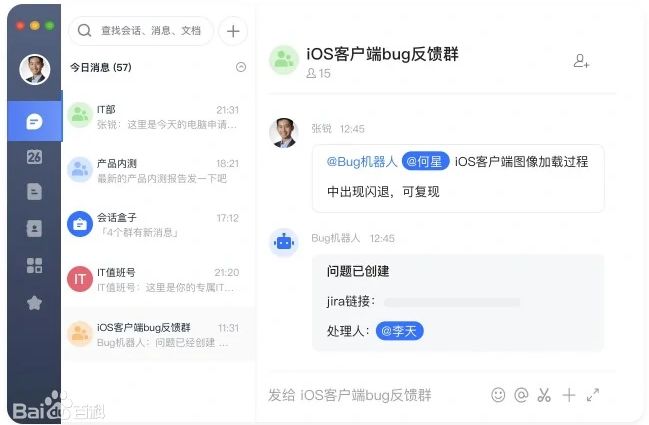Click the user profile avatar in sidebar
Image resolution: width=649 pixels, height=425 pixels.
pyautogui.click(x=34, y=69)
